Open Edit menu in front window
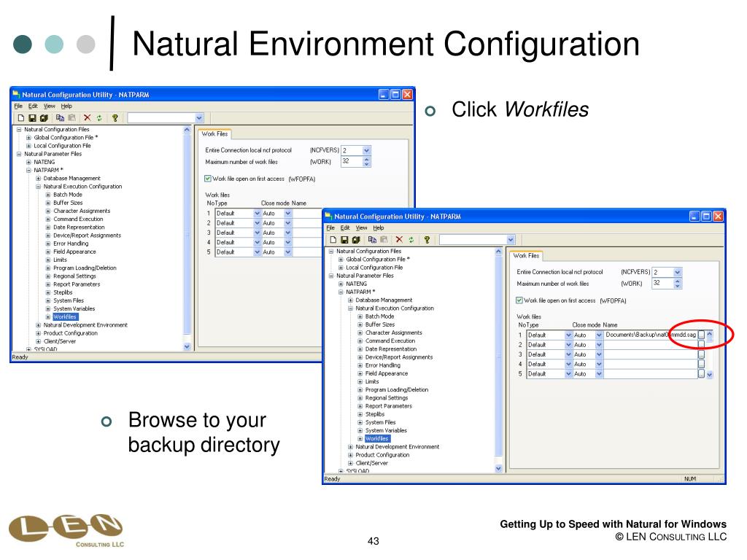 tap(345, 227)
